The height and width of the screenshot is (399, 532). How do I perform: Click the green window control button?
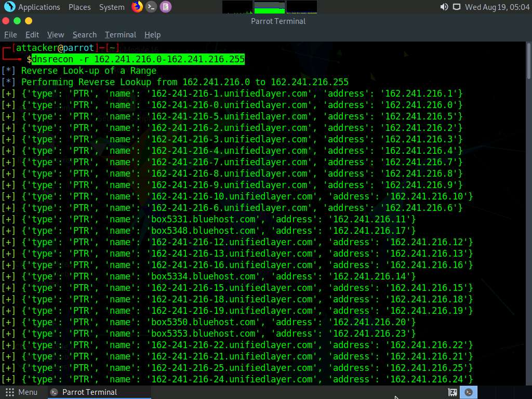(17, 21)
